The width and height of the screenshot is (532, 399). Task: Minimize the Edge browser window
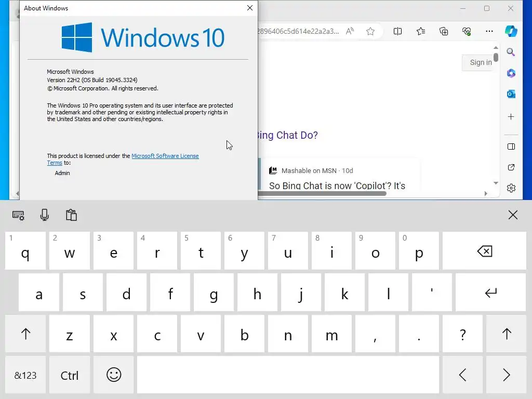[x=463, y=8]
